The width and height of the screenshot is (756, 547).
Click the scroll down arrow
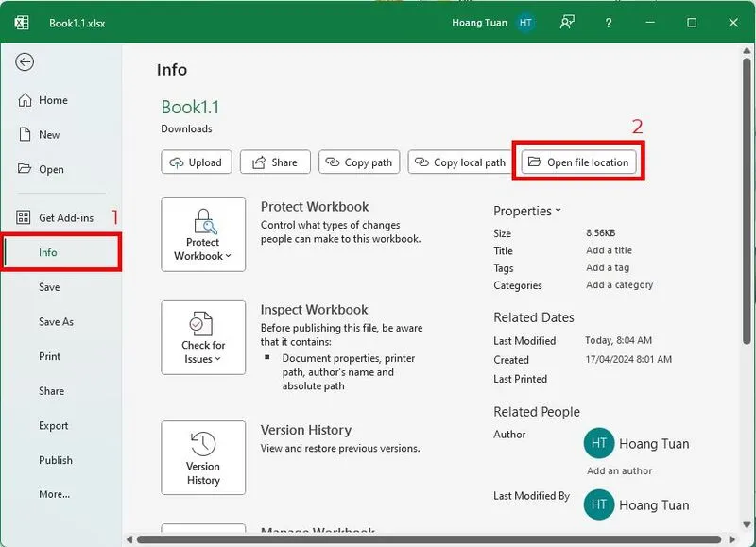747,525
